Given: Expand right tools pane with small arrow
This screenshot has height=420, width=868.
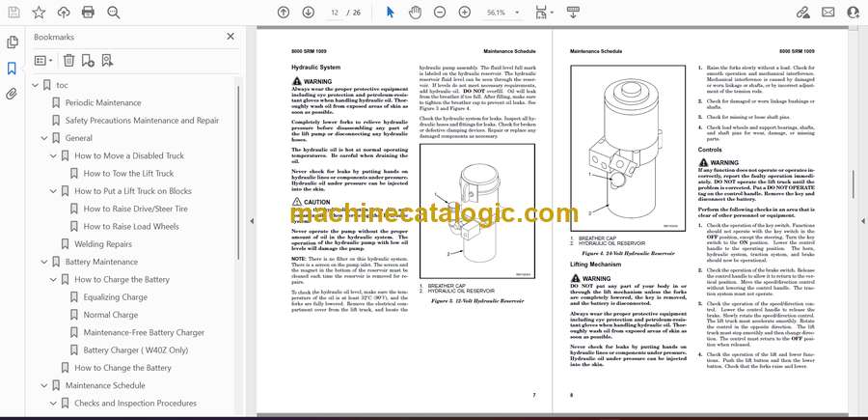Looking at the screenshot, I should [x=862, y=221].
